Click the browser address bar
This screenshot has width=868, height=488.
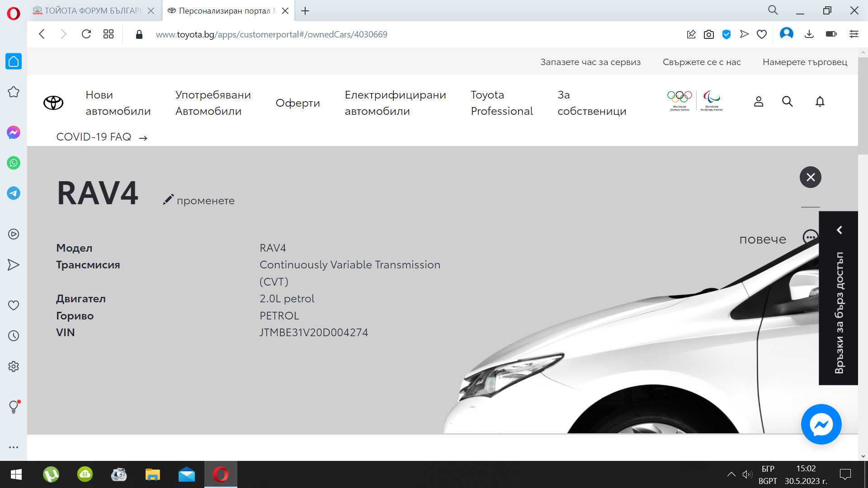click(271, 34)
